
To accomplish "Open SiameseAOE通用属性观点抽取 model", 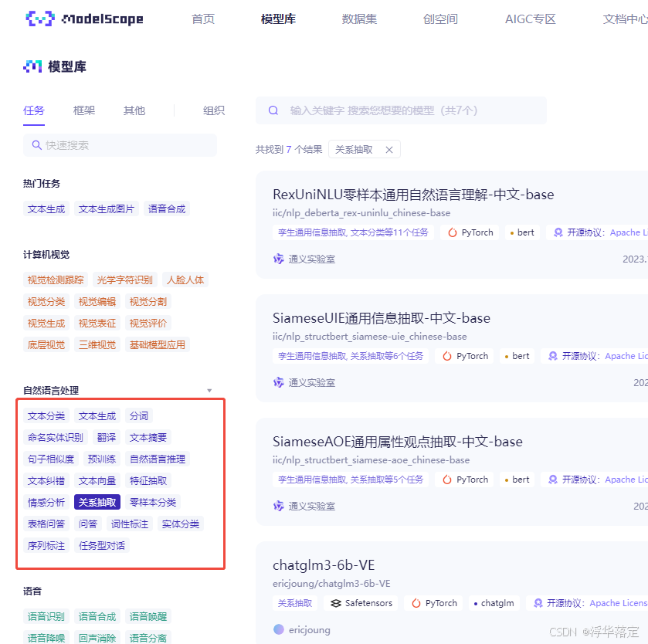I will point(398,442).
